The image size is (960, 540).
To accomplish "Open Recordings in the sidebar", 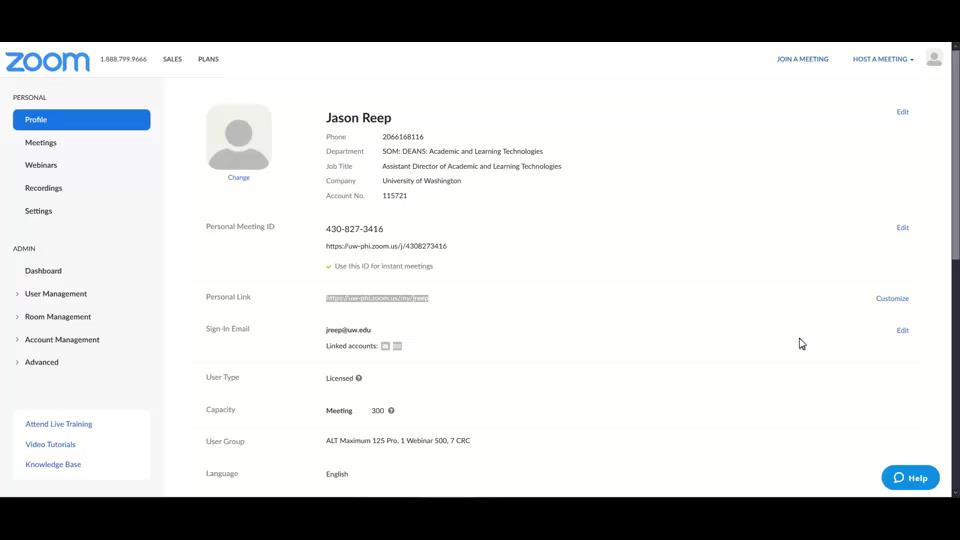I will (x=43, y=188).
